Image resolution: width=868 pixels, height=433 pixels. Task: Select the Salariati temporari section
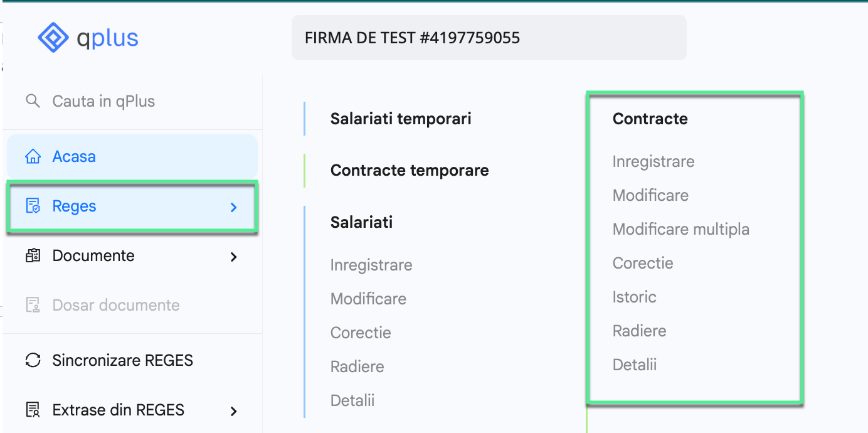(401, 119)
